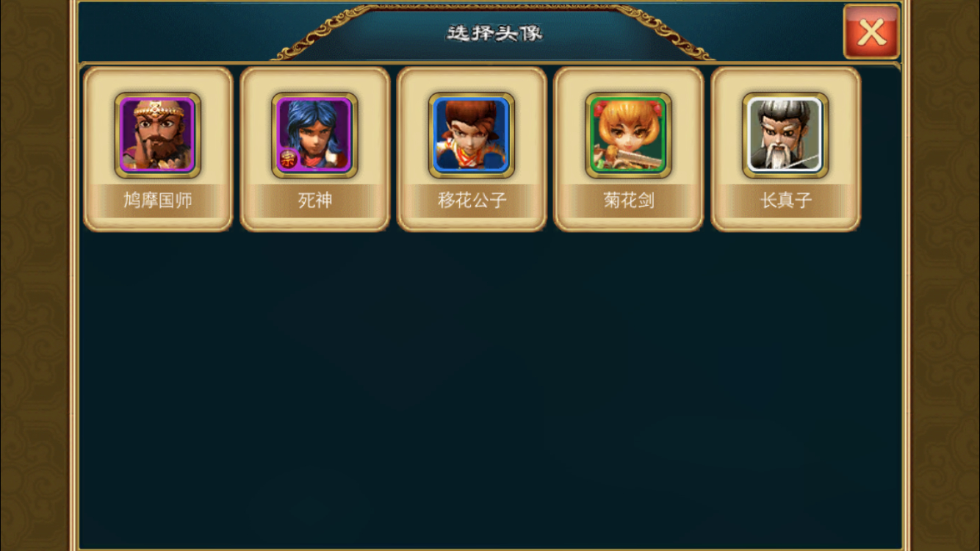Select the 鸠摩国师 bearded monk portrait

pos(158,135)
